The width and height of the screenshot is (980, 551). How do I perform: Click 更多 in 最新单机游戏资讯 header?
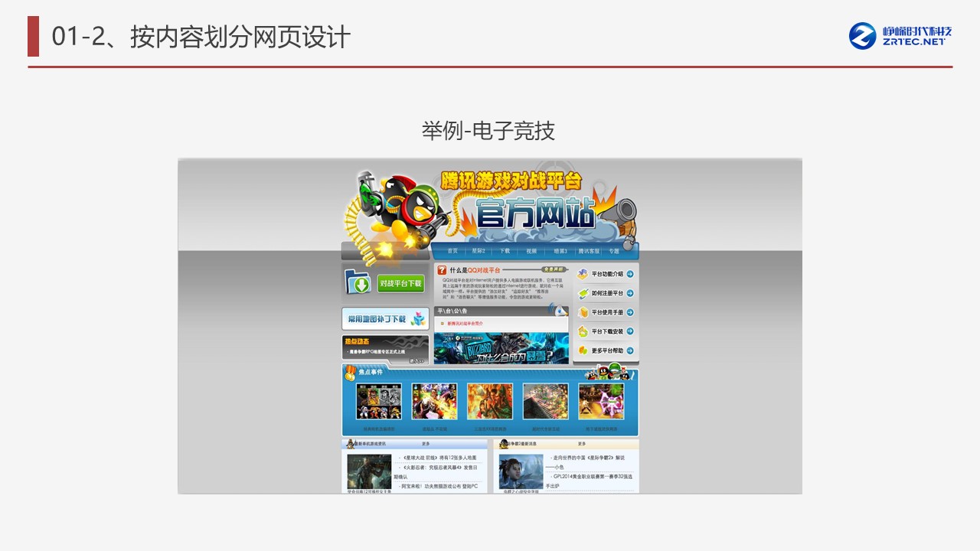[x=426, y=444]
